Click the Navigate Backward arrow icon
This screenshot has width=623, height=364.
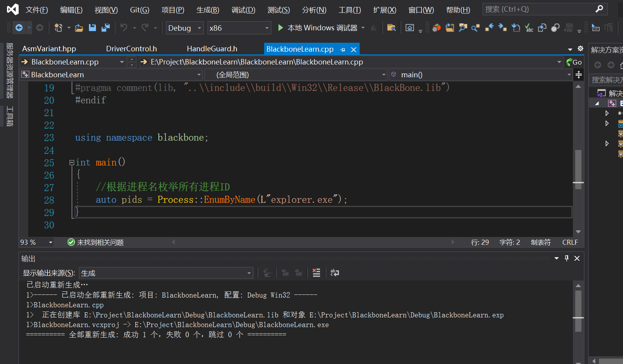[x=19, y=28]
